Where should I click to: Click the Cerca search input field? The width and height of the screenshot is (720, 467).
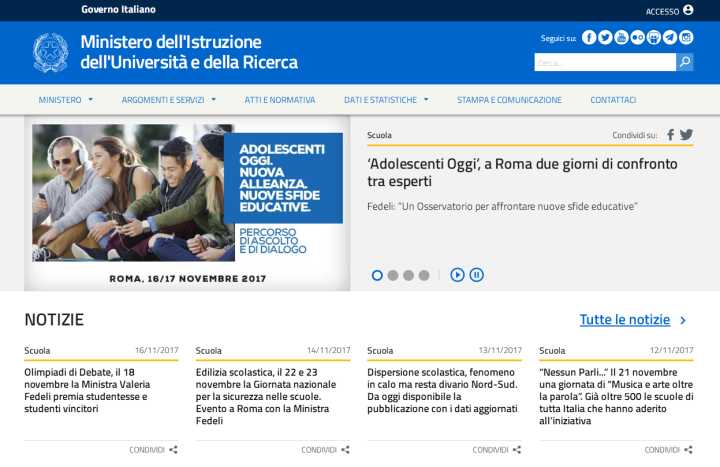tap(604, 62)
